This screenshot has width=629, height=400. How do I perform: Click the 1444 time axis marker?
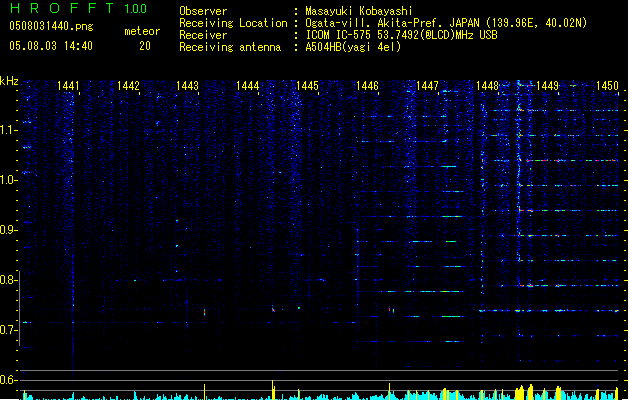click(248, 86)
